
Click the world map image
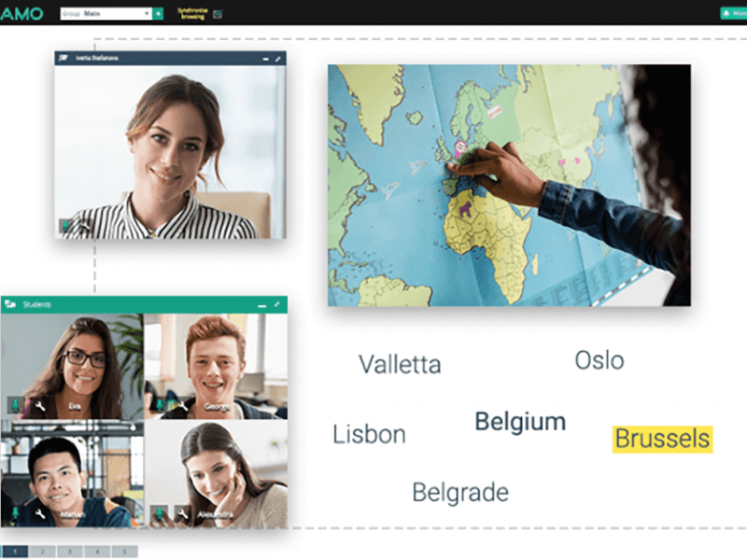pyautogui.click(x=509, y=185)
